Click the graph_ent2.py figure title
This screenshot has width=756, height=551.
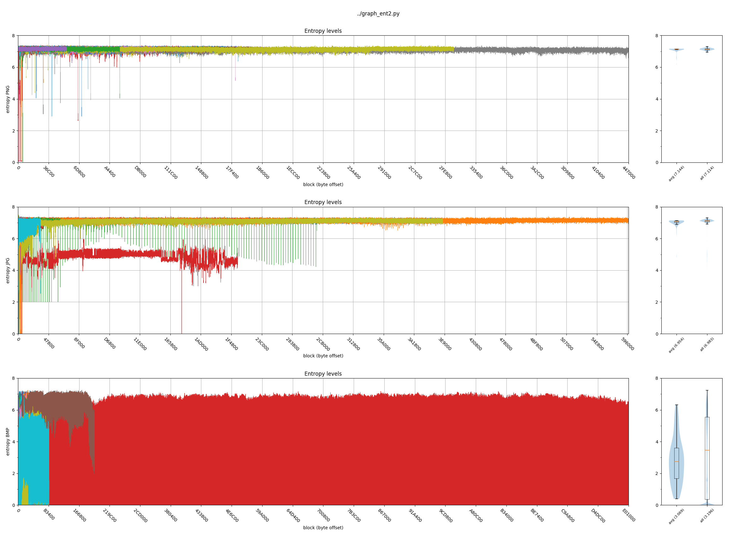pyautogui.click(x=378, y=14)
